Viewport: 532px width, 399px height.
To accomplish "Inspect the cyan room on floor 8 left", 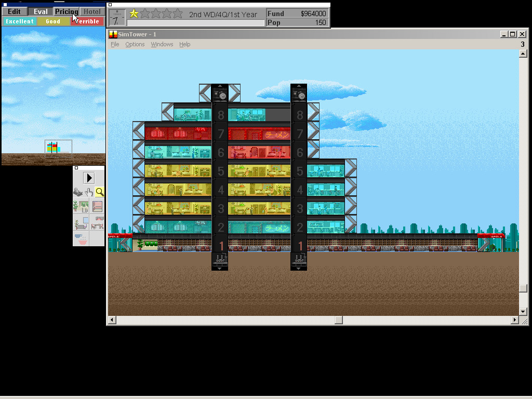I will [x=192, y=115].
